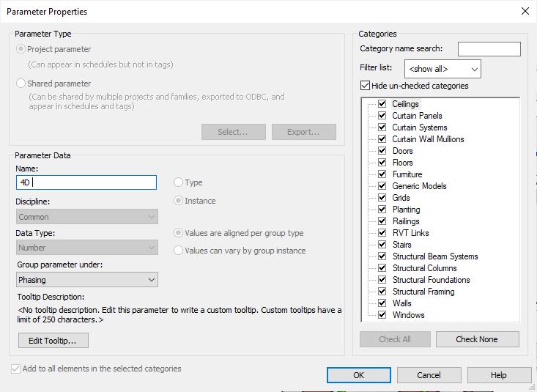This screenshot has height=392, width=537.
Task: Select the Type radio button
Action: pos(178,182)
